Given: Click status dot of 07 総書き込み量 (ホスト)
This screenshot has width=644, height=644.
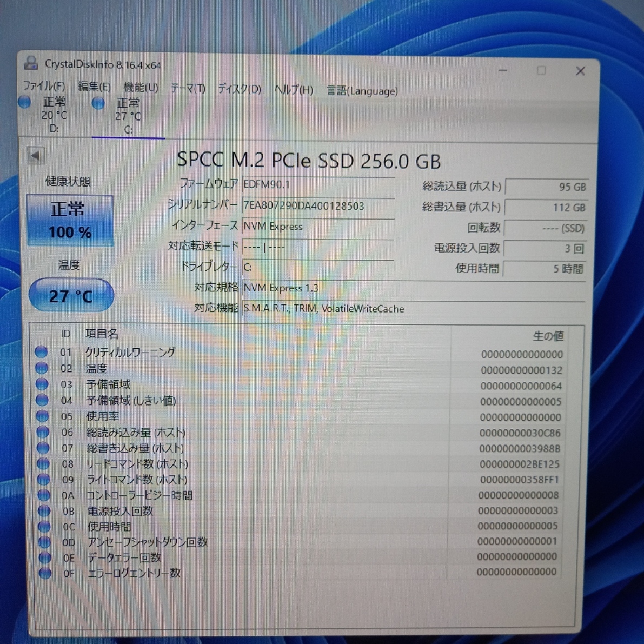Looking at the screenshot, I should 43,448.
